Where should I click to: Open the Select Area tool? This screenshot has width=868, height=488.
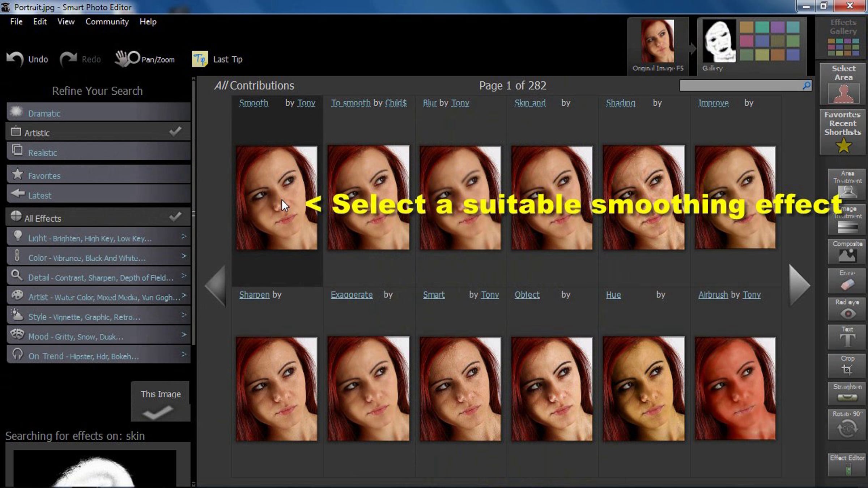843,85
